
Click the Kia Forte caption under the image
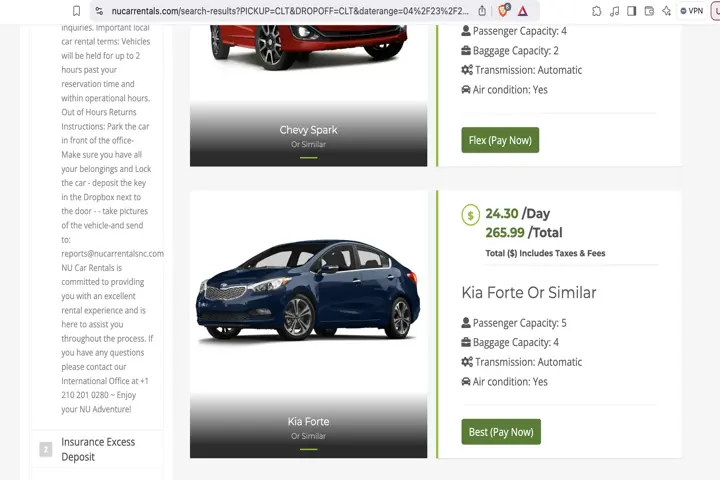coord(308,422)
